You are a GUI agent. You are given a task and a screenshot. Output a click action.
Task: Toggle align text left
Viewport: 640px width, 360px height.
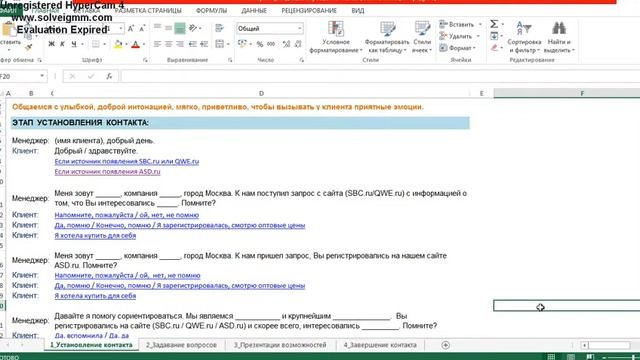tap(157, 44)
